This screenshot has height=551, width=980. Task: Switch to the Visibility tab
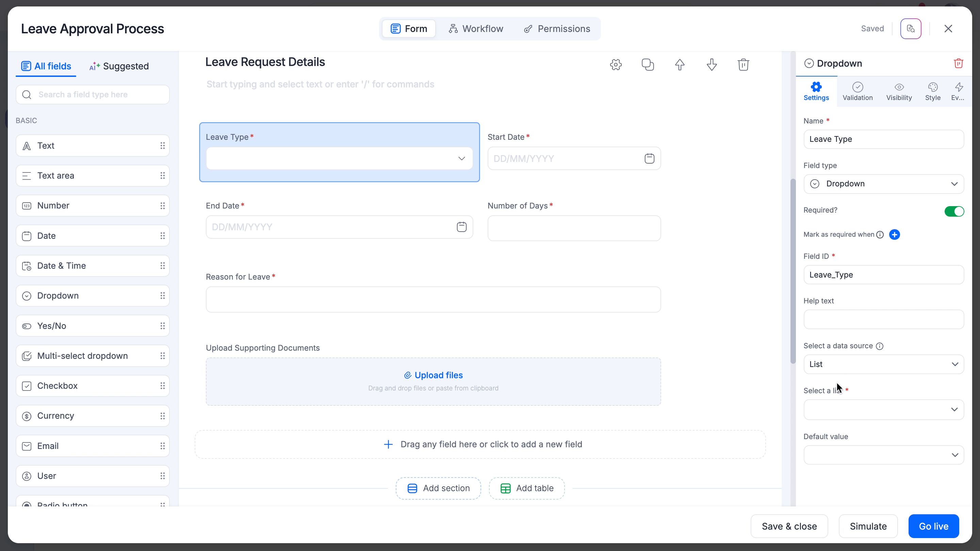899,91
